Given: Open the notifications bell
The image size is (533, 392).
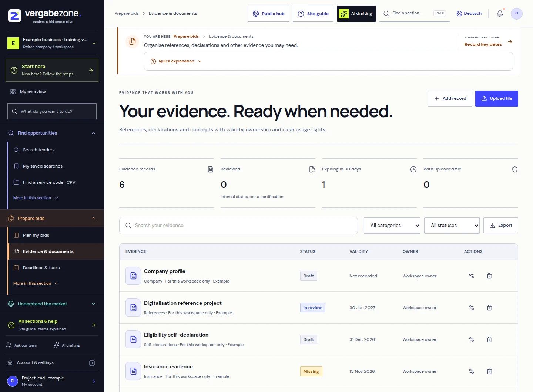Looking at the screenshot, I should [x=500, y=13].
